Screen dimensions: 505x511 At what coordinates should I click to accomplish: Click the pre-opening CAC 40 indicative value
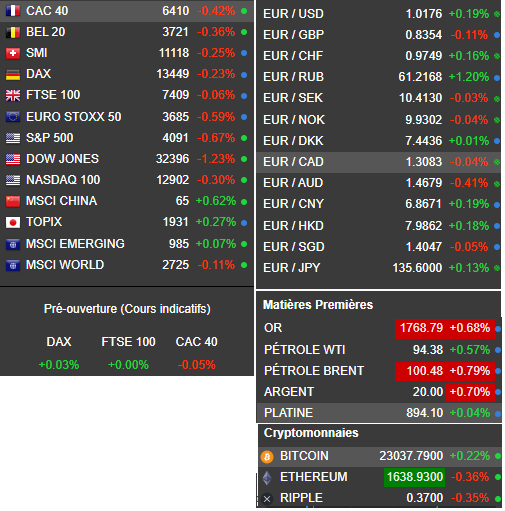tap(197, 365)
